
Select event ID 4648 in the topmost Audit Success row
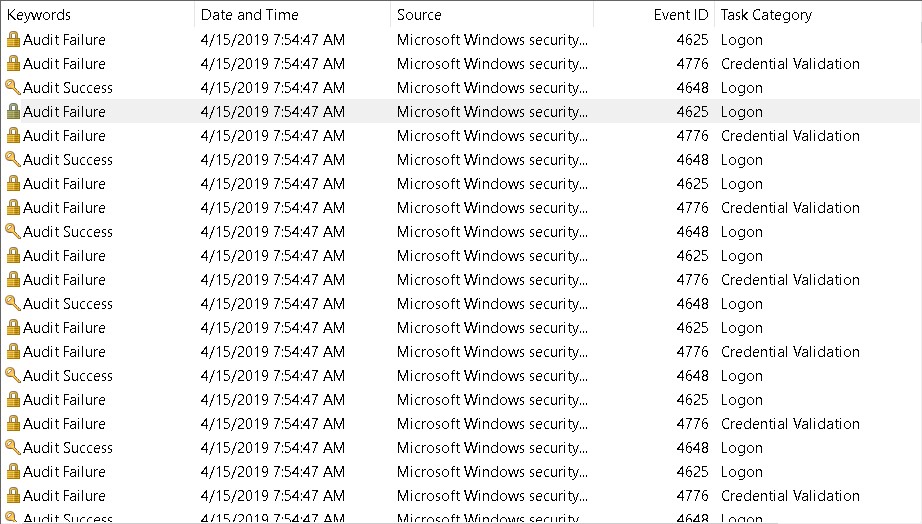(692, 88)
